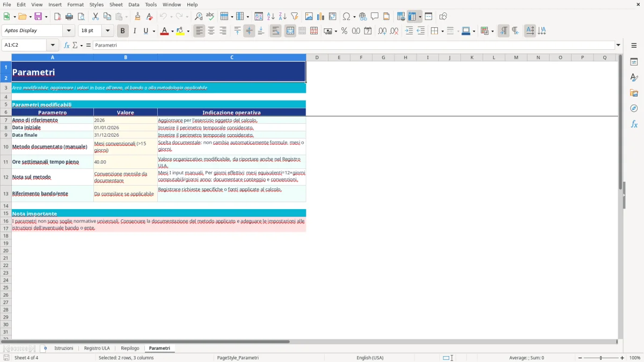Center the text horizontally
Screen dimensions: 644x362
click(x=211, y=31)
